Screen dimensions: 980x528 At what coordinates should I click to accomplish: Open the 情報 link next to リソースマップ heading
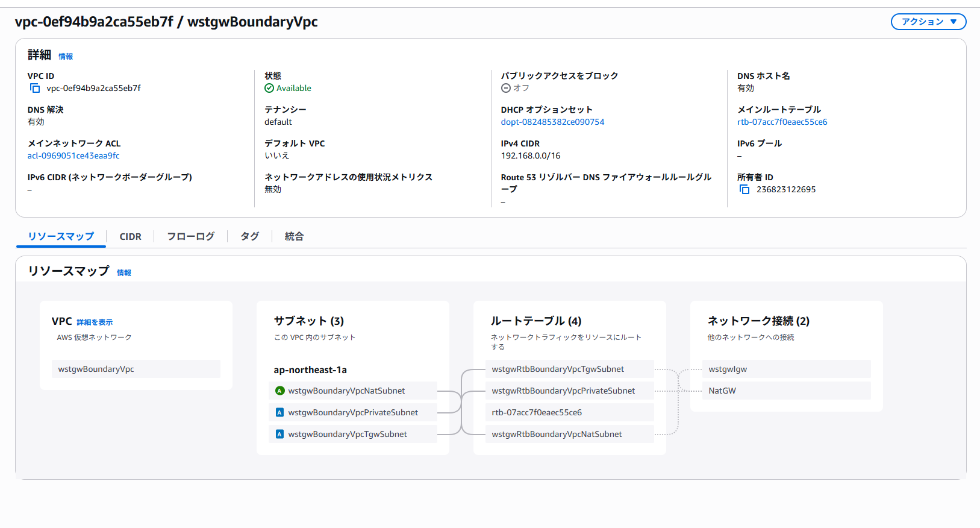tap(124, 272)
